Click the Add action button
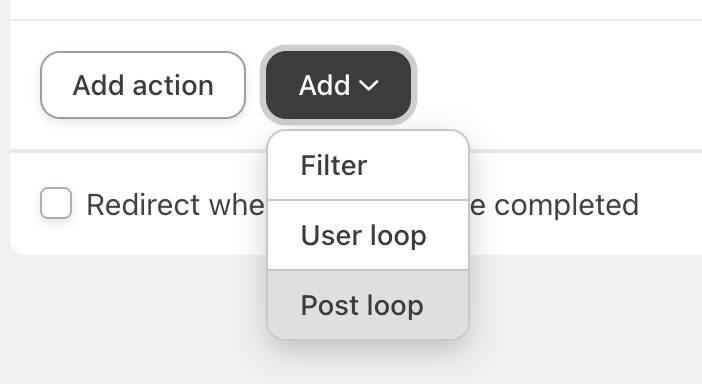This screenshot has height=384, width=702. pos(143,85)
